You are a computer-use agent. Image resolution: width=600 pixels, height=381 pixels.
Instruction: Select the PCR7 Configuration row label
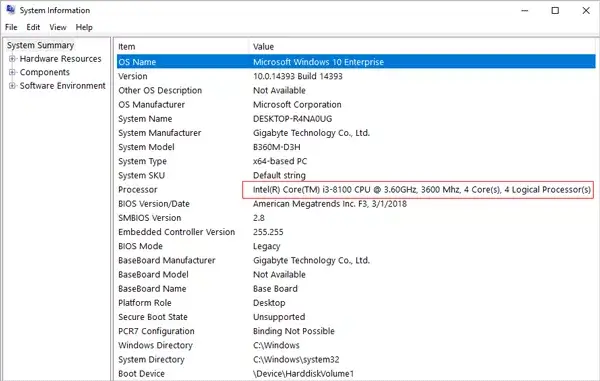pyautogui.click(x=157, y=331)
